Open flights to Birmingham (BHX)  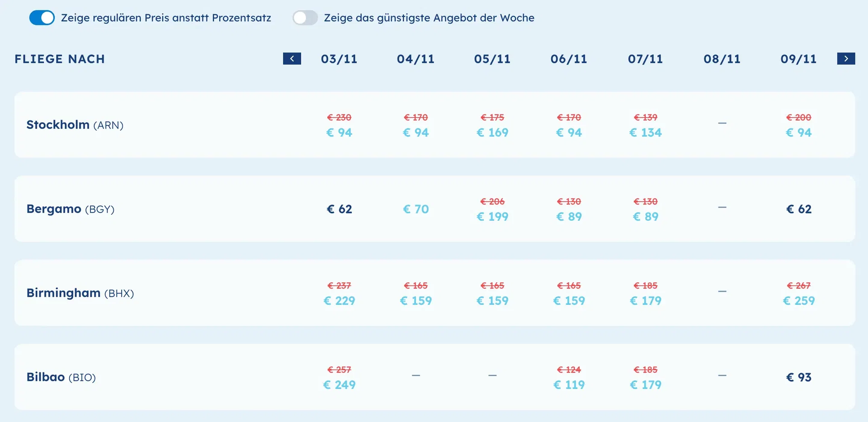click(80, 293)
